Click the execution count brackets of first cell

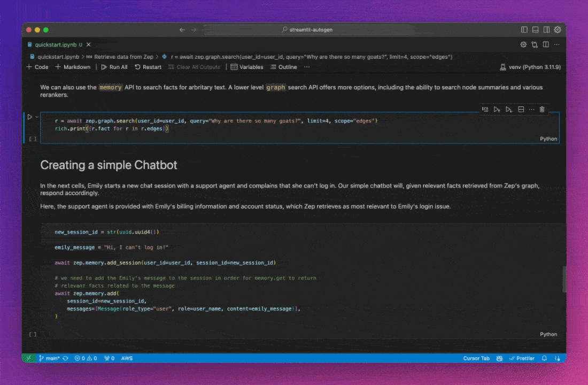33,139
